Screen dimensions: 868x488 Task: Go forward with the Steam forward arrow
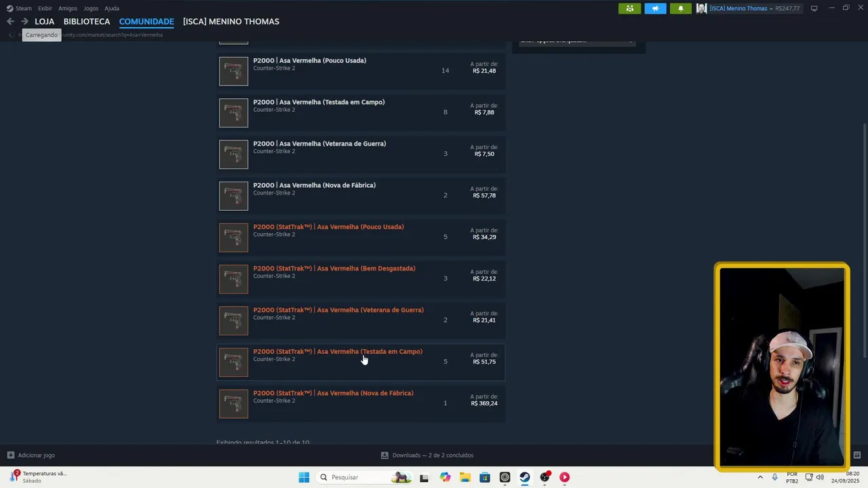tap(24, 22)
